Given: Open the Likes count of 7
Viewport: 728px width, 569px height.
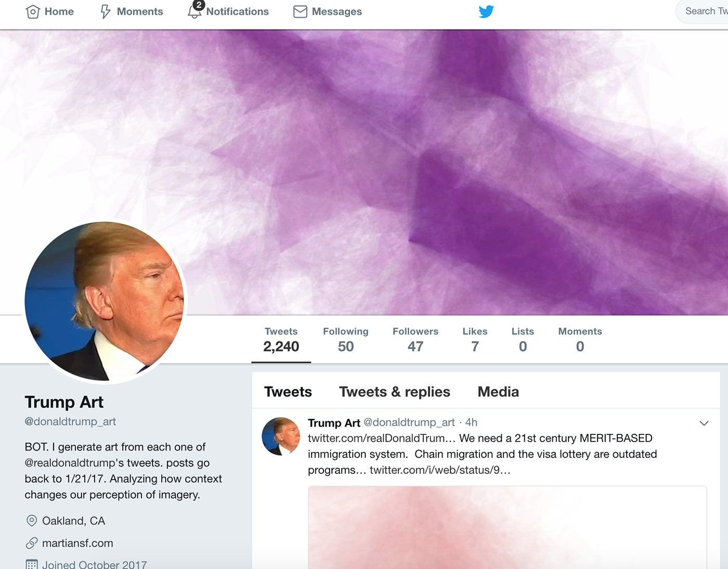Looking at the screenshot, I should [x=475, y=340].
